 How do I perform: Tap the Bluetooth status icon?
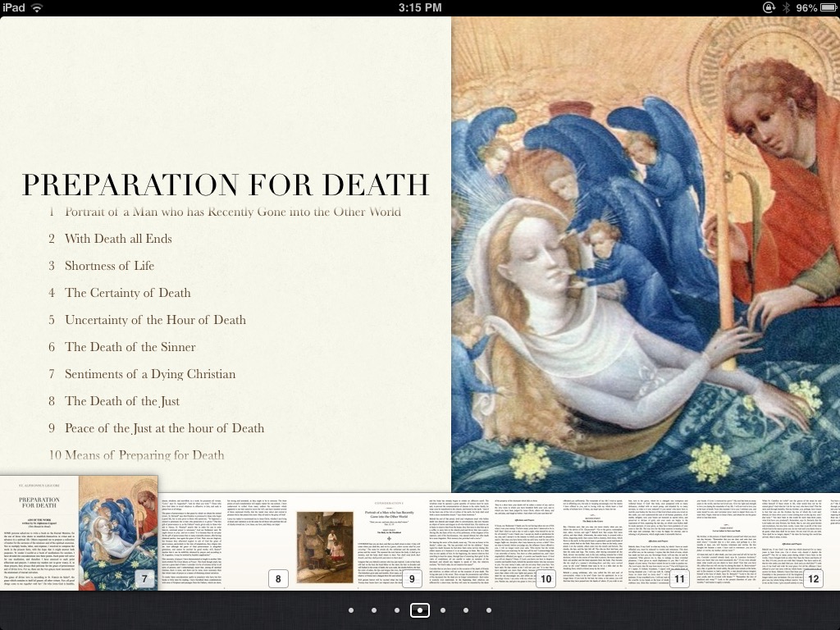point(786,7)
